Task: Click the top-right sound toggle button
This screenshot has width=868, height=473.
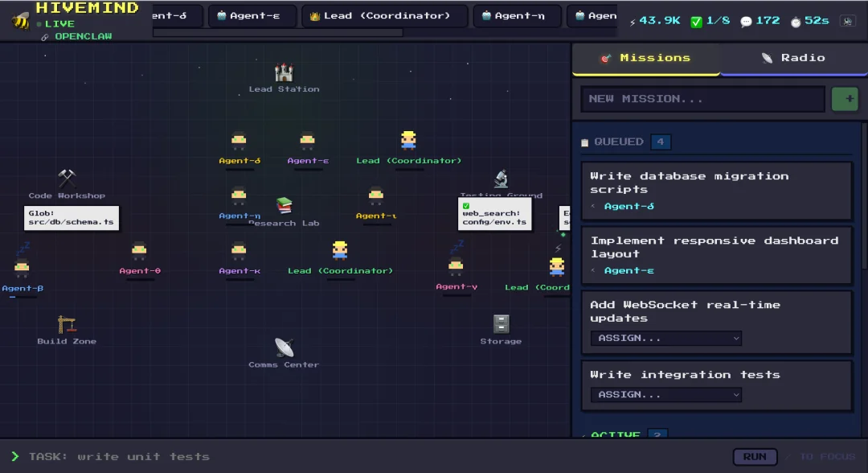Action: pyautogui.click(x=846, y=21)
